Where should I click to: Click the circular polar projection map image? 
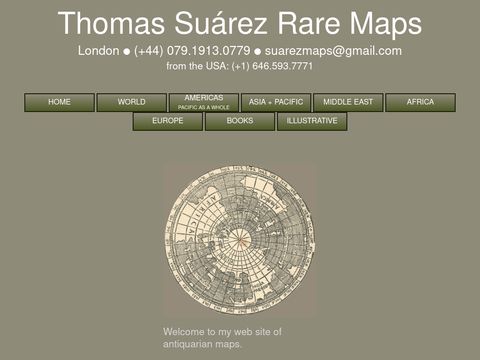pyautogui.click(x=240, y=239)
